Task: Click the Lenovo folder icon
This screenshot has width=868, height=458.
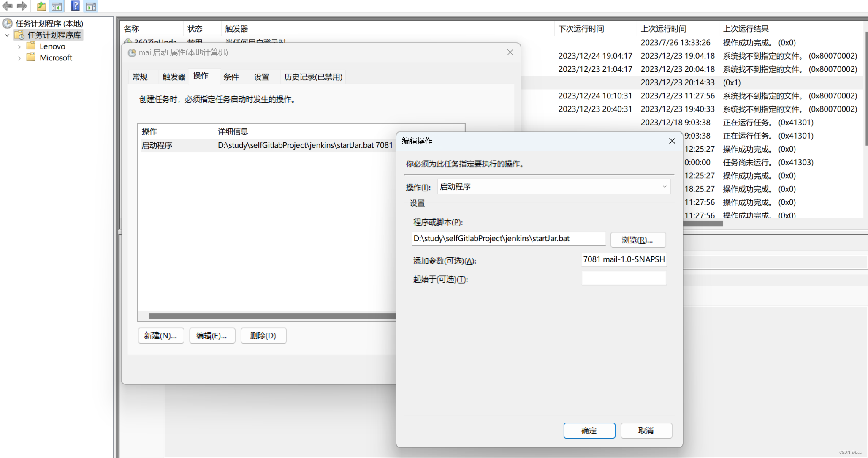Action: [x=31, y=46]
